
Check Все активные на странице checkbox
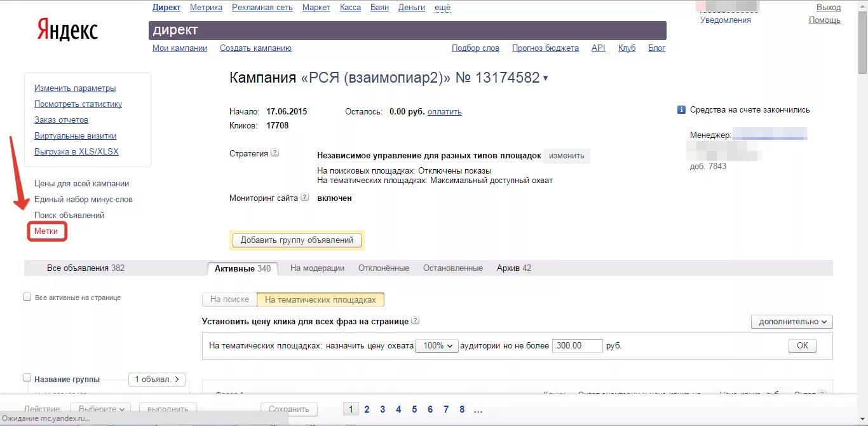(x=27, y=297)
